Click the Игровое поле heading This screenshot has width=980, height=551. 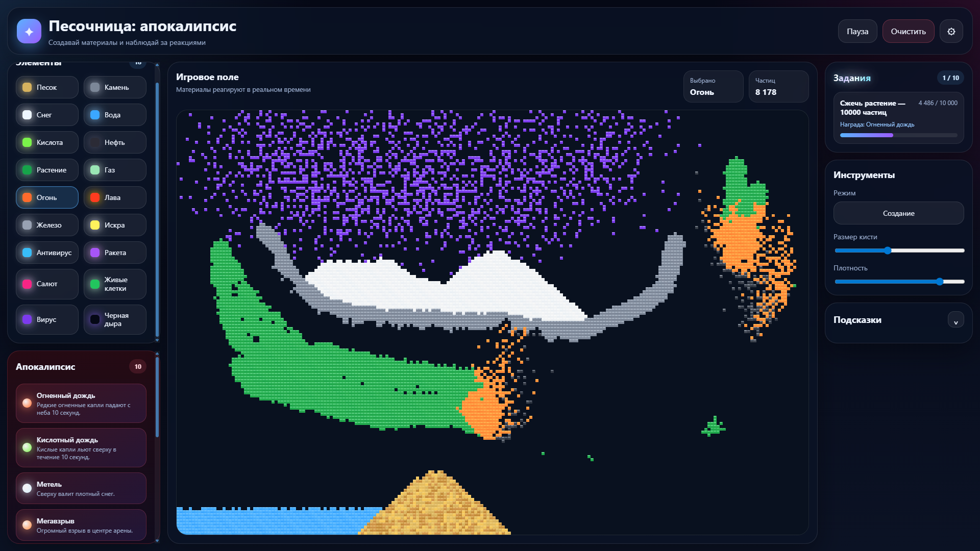(207, 77)
